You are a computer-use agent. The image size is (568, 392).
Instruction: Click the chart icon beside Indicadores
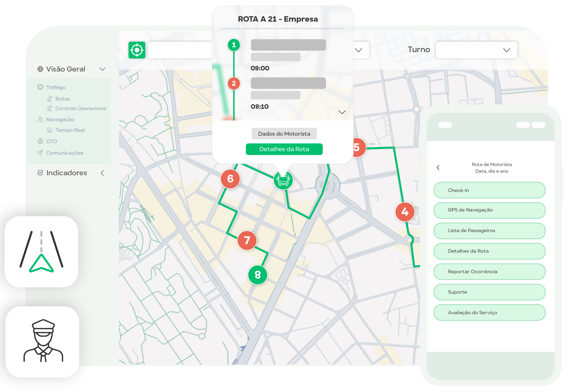pyautogui.click(x=40, y=173)
